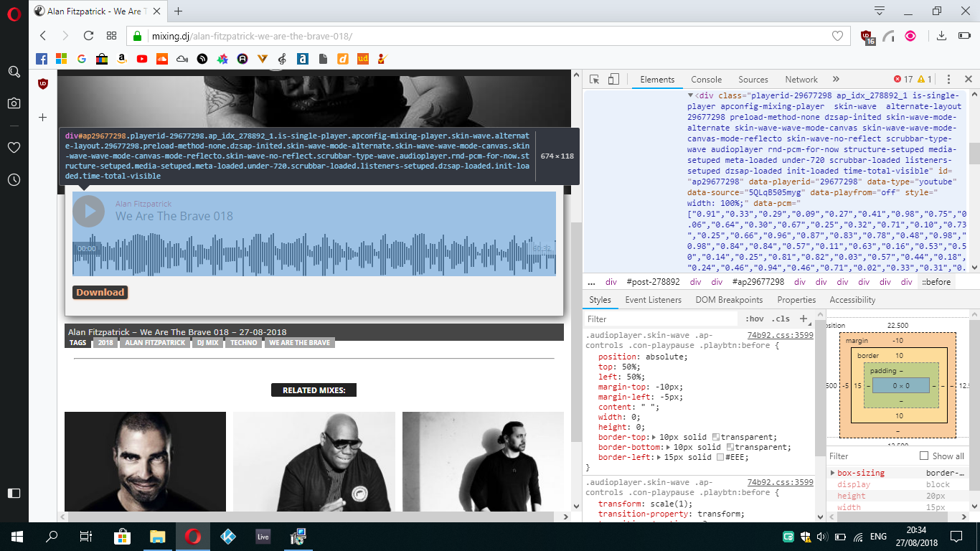Open the DOM Breakpoints tab

729,300
